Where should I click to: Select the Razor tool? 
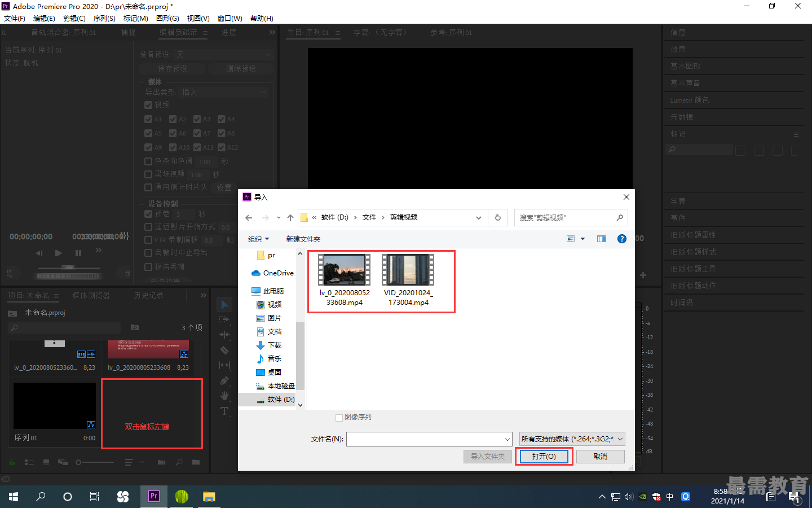224,350
